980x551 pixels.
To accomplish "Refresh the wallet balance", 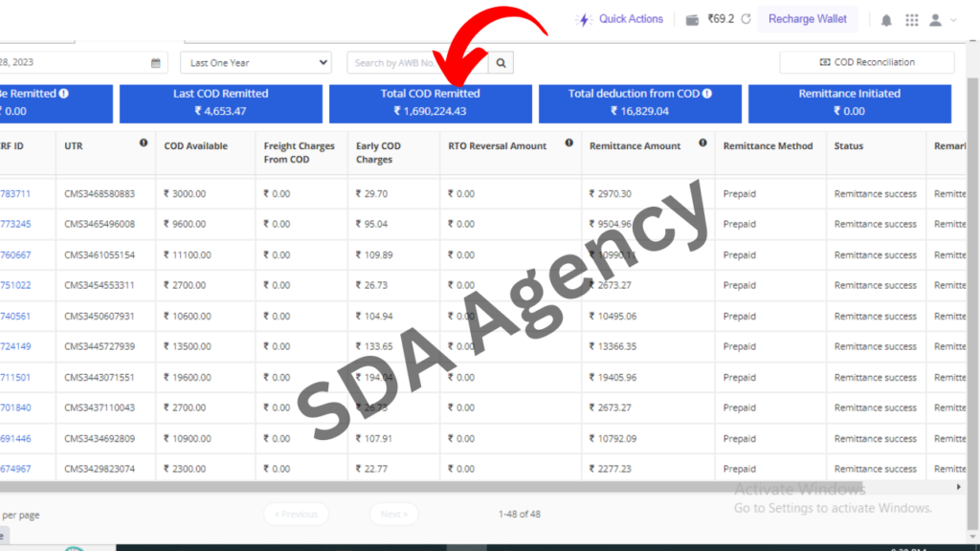I will (x=746, y=19).
